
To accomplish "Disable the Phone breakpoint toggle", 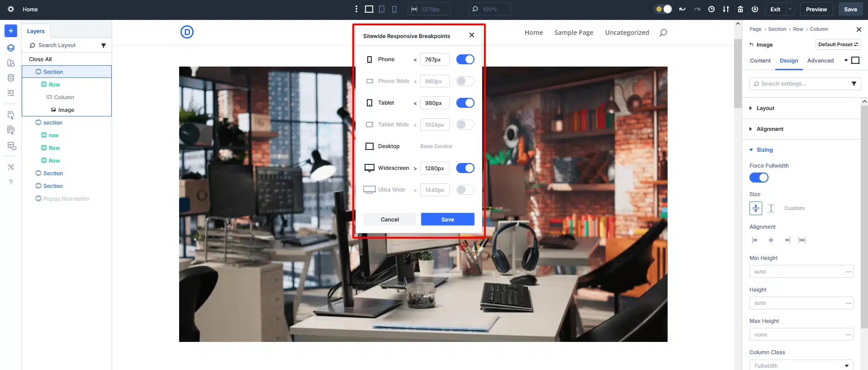I will point(465,59).
